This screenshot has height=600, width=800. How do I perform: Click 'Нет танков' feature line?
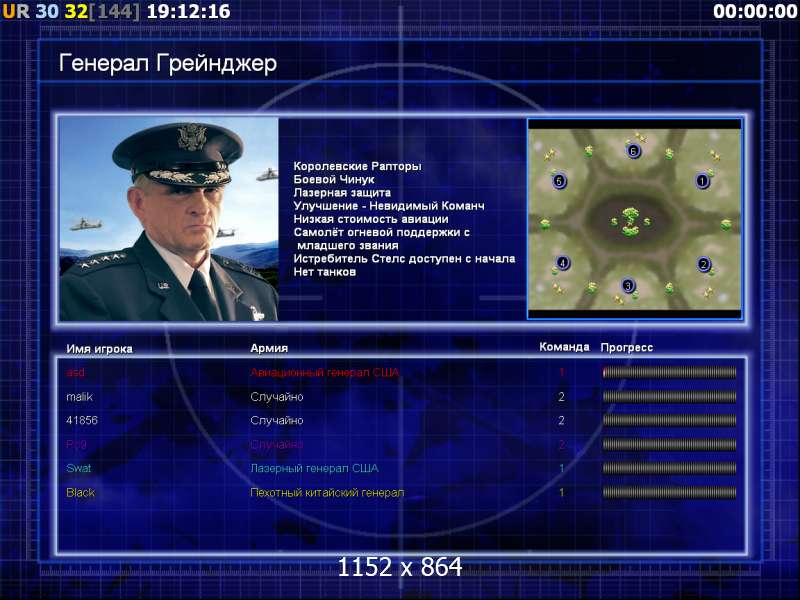(x=324, y=272)
